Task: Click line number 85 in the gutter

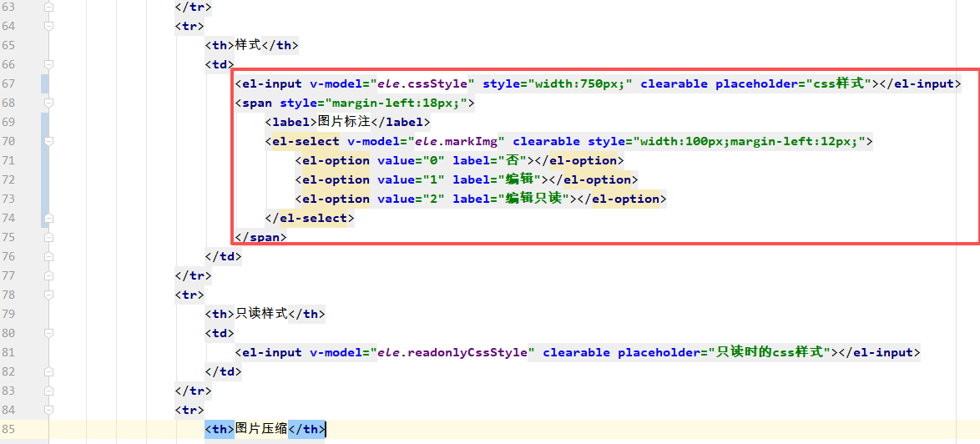Action: pos(9,429)
